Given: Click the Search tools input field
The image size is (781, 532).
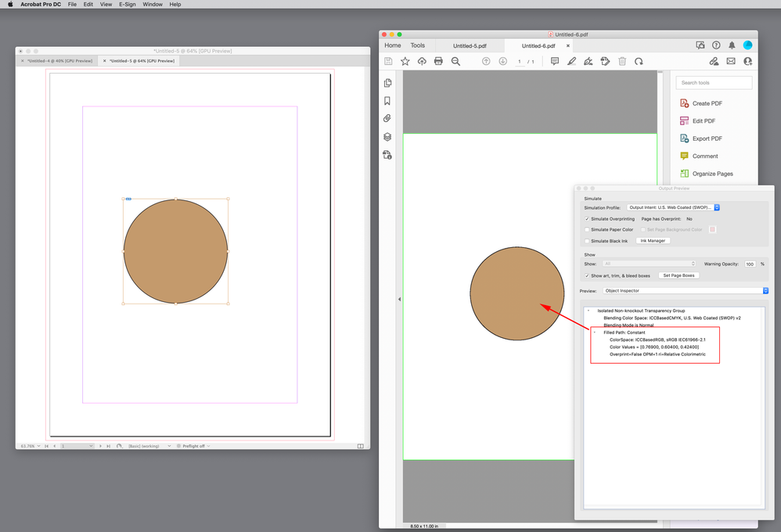Looking at the screenshot, I should tap(714, 82).
